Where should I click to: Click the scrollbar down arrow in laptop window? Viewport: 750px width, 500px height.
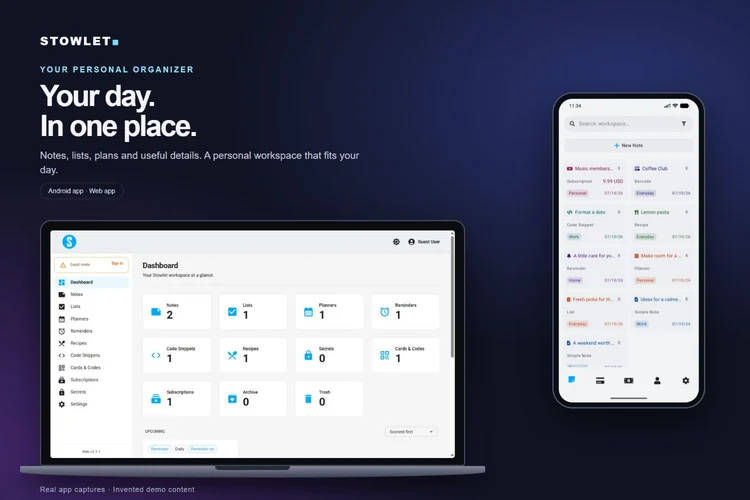pos(452,455)
